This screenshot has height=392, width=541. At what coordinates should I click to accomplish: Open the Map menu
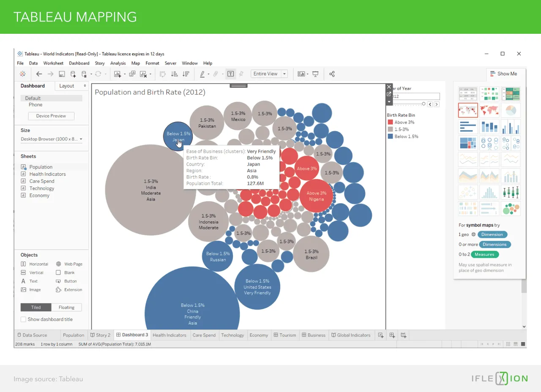pos(135,63)
